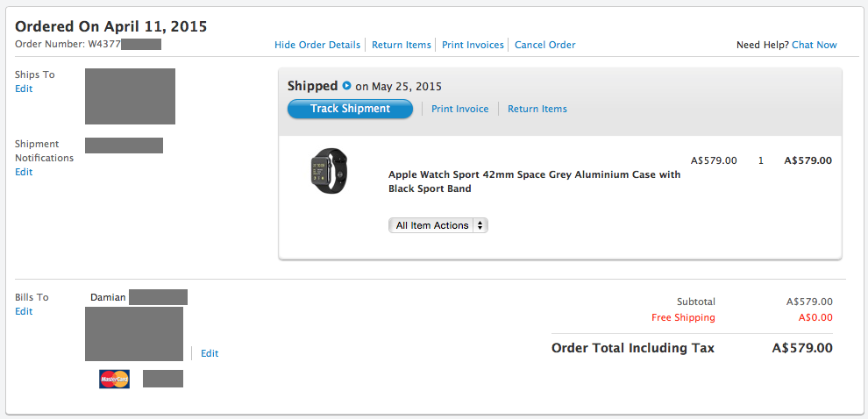Click Print Invoice in shipment header
This screenshot has width=868, height=419.
point(460,109)
